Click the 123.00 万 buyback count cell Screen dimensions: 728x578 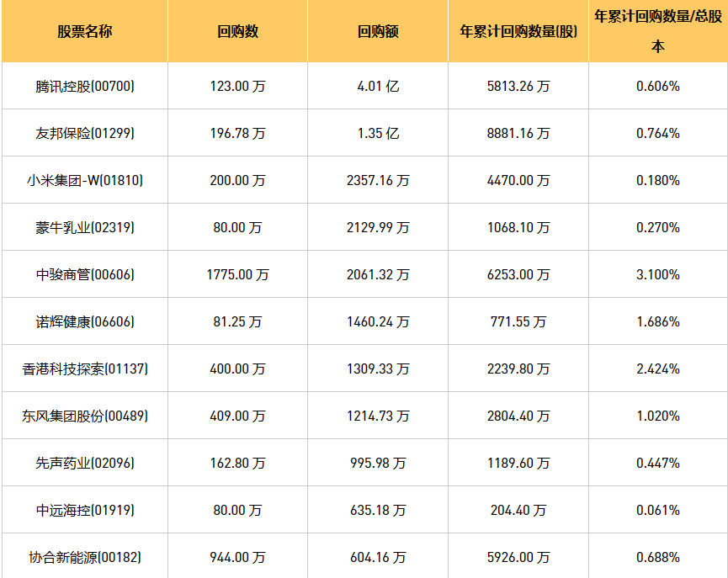pos(237,86)
